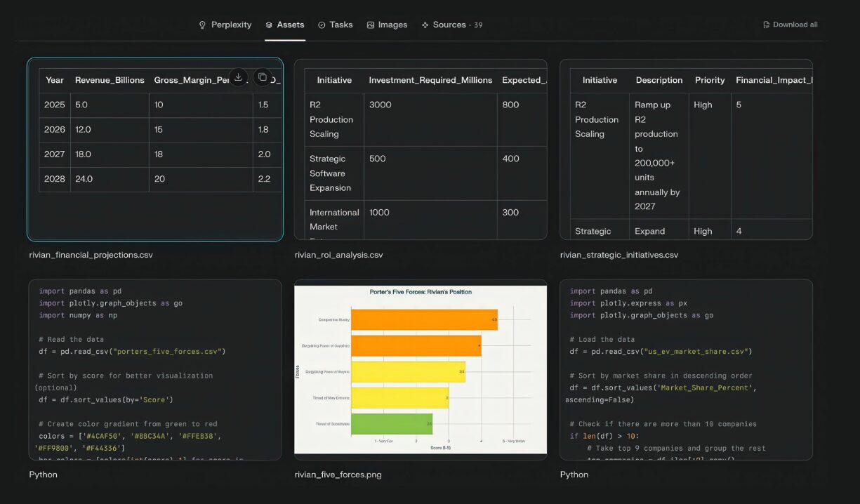Switch to the Perplexity tab
Image resolution: width=860 pixels, height=504 pixels.
(x=225, y=25)
